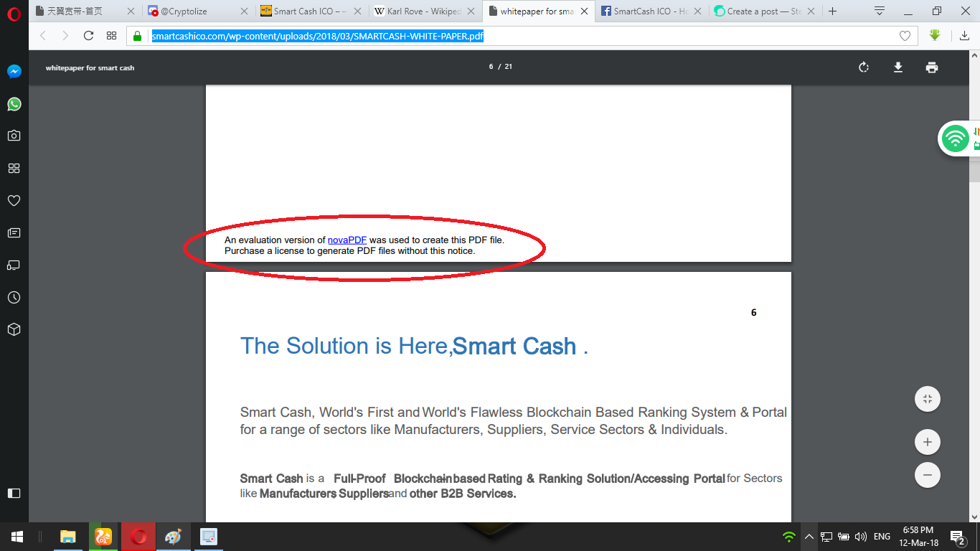Open the Snipping Tool from taskbar

(208, 537)
